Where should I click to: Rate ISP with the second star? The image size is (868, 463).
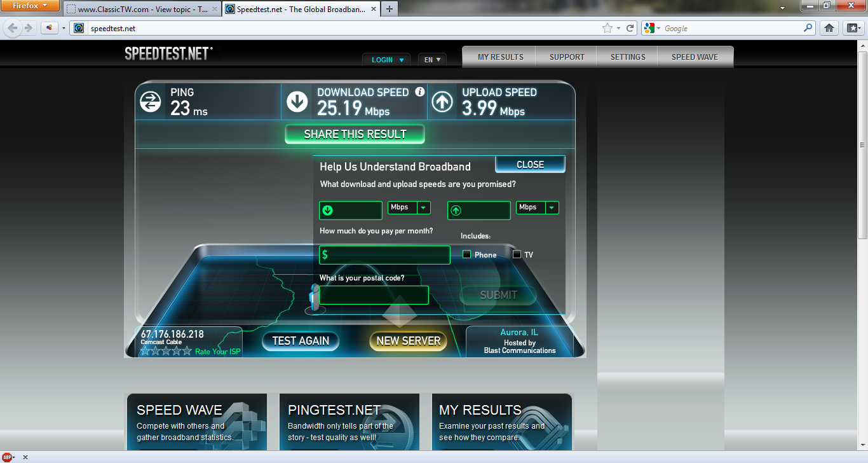click(x=155, y=350)
